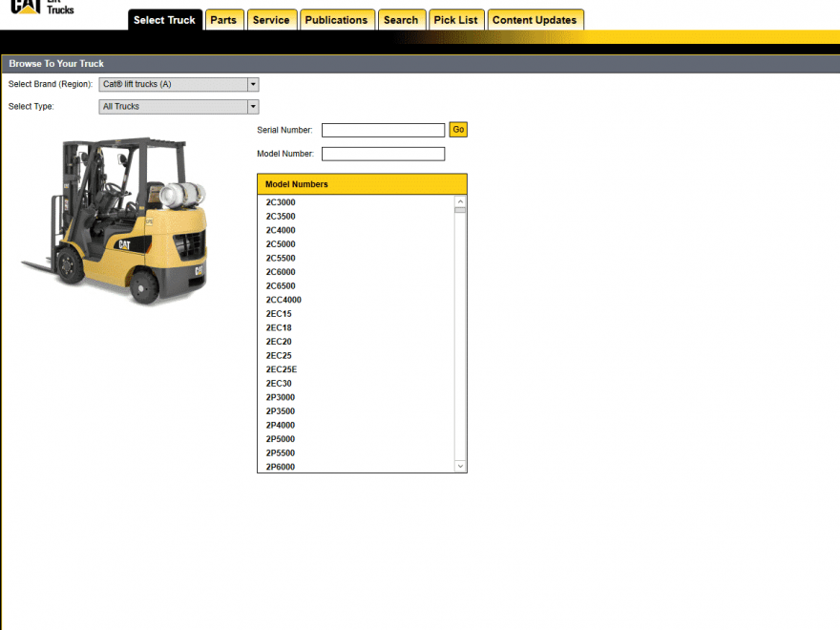The height and width of the screenshot is (630, 840).
Task: Pick model 2C6000
Action: coord(281,272)
